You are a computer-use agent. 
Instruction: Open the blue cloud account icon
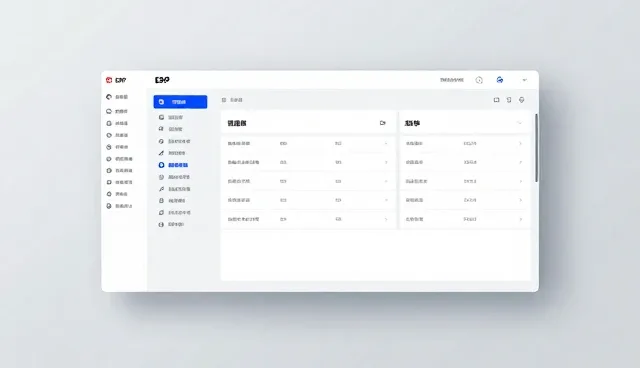500,80
